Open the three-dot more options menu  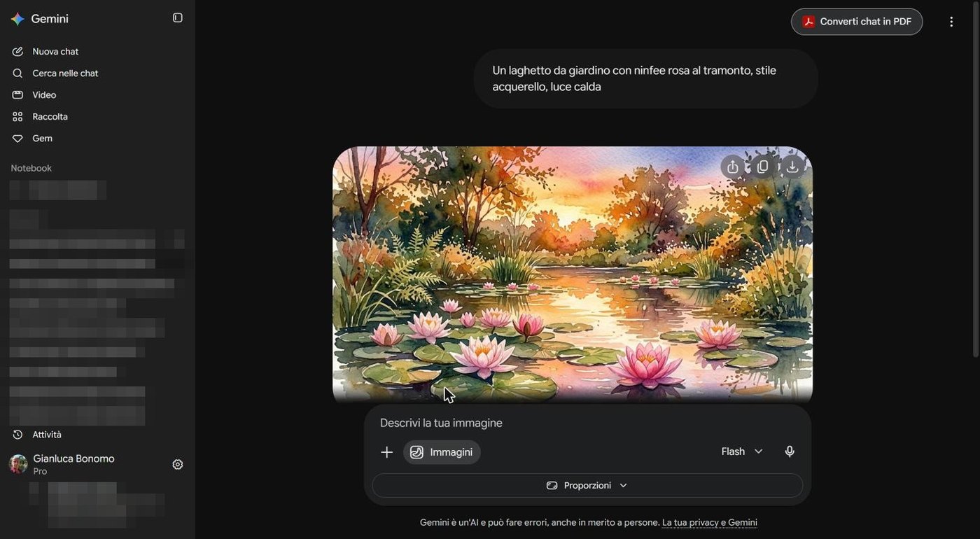951,22
